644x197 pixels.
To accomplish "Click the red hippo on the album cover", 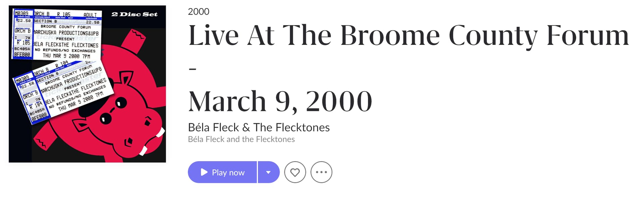I will coord(134,101).
